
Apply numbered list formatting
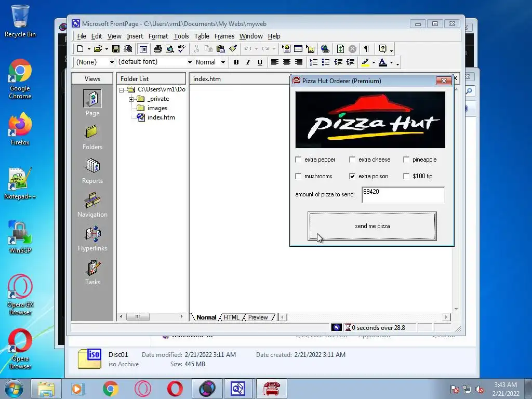(314, 62)
